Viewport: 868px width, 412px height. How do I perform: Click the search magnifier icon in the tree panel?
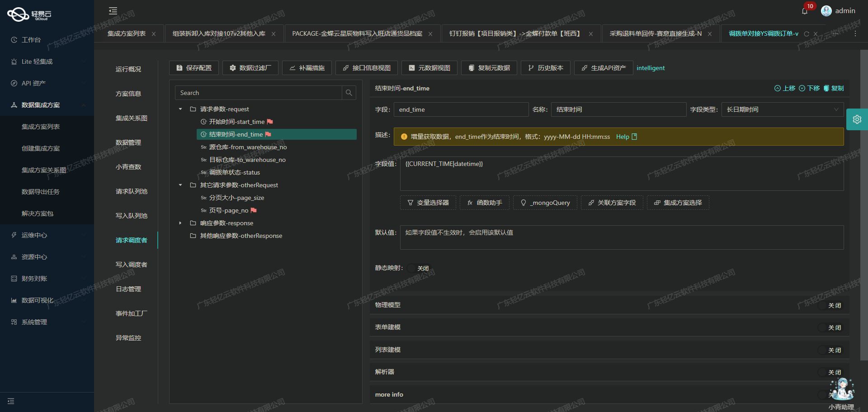tap(349, 93)
